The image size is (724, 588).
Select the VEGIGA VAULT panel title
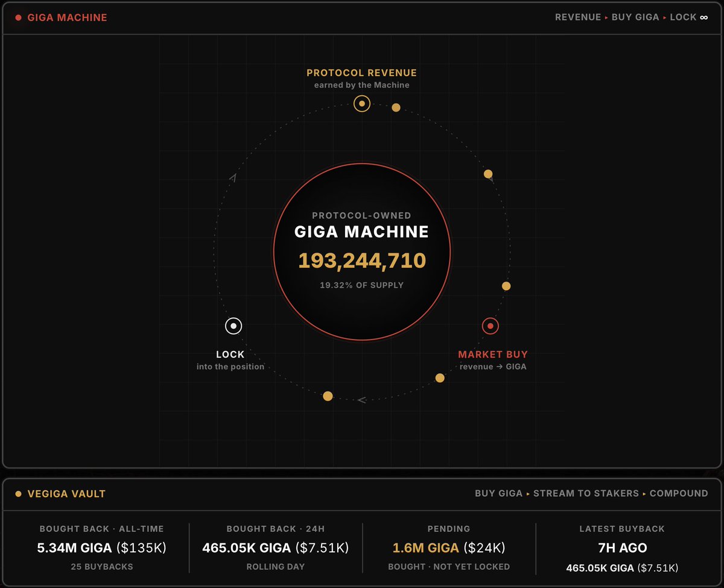click(x=66, y=494)
